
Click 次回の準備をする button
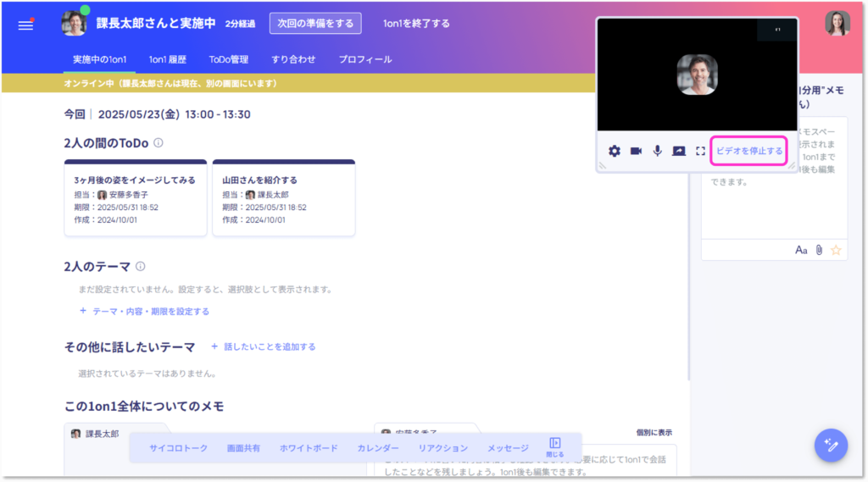tap(315, 23)
